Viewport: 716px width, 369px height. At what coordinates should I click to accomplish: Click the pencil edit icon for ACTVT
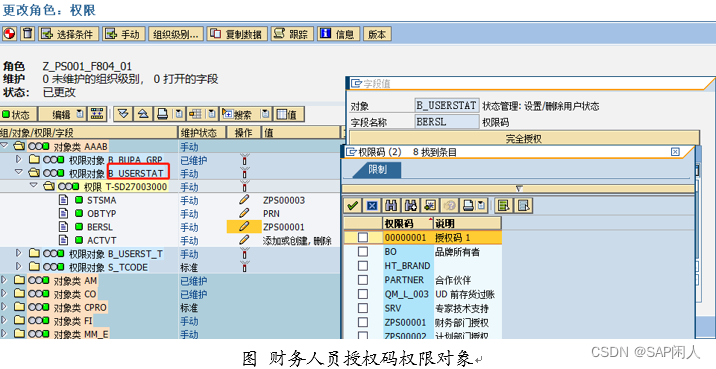[x=244, y=240]
